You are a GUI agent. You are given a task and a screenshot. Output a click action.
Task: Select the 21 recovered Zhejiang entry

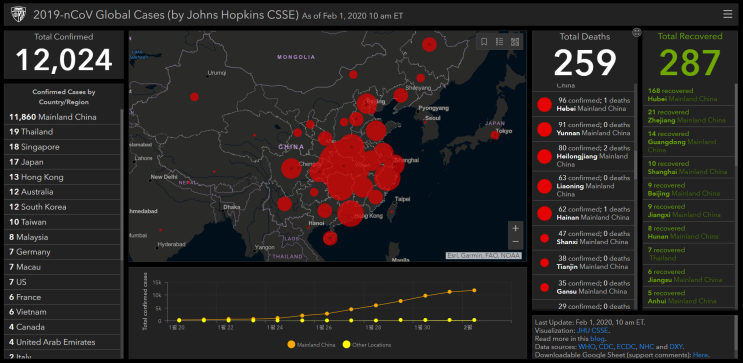click(688, 116)
